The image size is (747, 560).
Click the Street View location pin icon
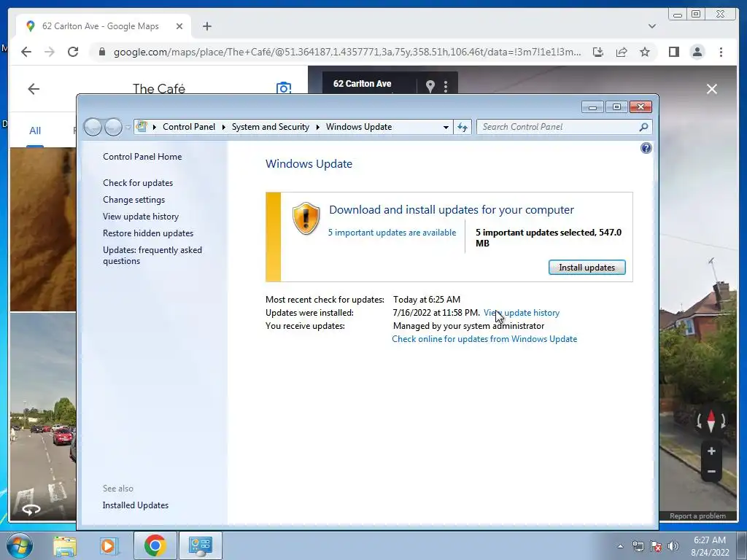point(430,86)
